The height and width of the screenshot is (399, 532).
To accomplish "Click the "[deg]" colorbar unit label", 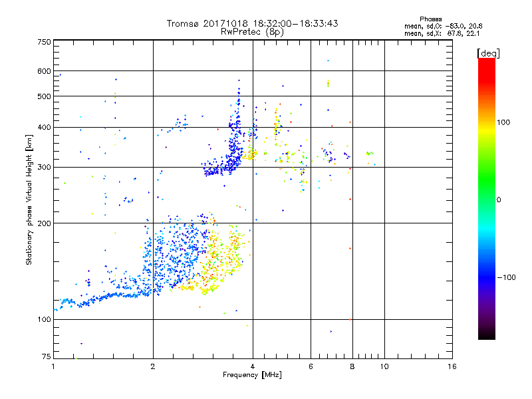I will coord(488,53).
